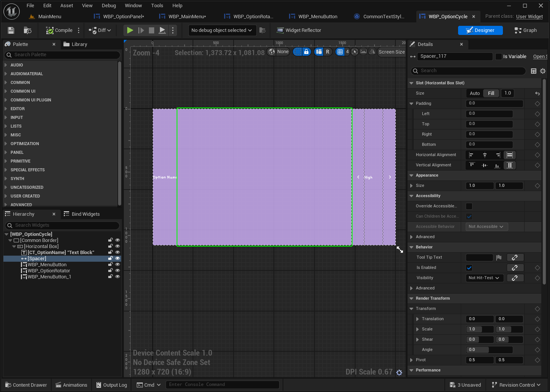This screenshot has height=392, width=550.
Task: Switch to the WBP_MenuButton tab
Action: coord(318,17)
